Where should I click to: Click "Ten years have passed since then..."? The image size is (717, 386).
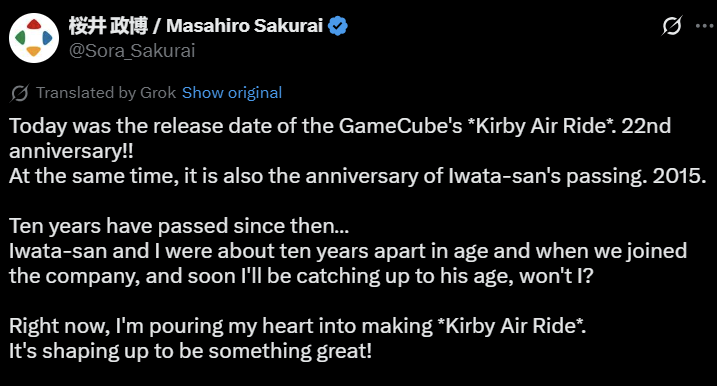click(179, 226)
